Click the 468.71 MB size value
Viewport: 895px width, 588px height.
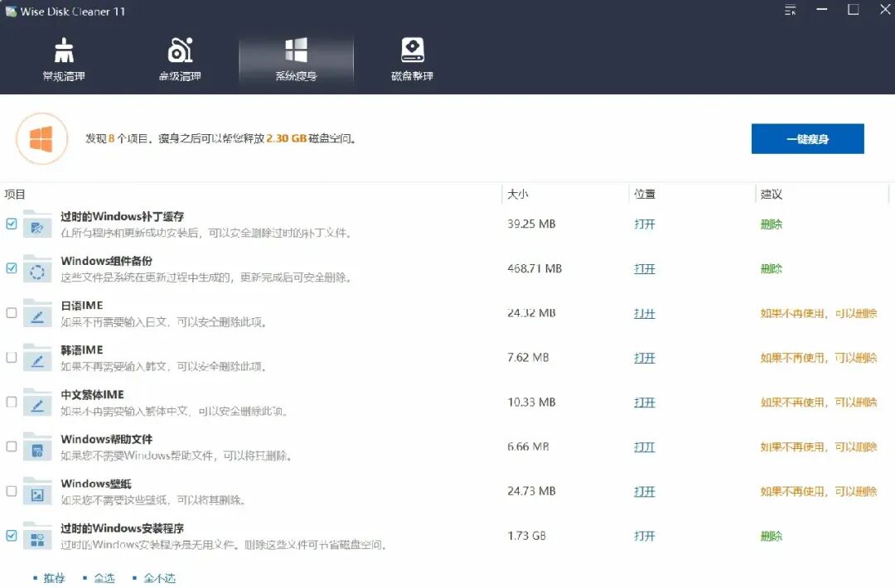pos(535,268)
